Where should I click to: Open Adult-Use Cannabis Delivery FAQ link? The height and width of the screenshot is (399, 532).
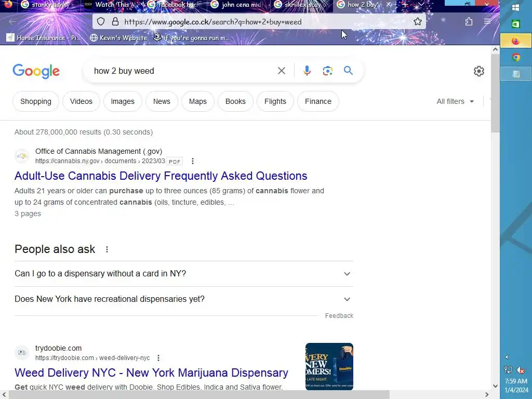pyautogui.click(x=161, y=176)
